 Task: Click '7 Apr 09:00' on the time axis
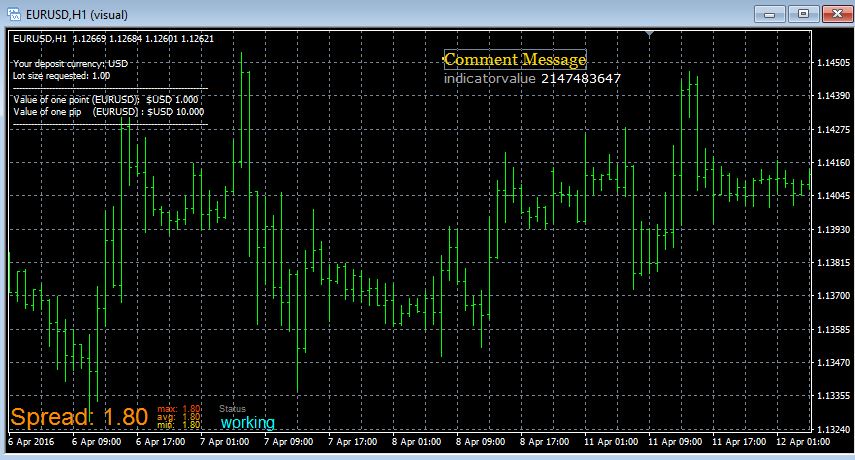(x=288, y=441)
